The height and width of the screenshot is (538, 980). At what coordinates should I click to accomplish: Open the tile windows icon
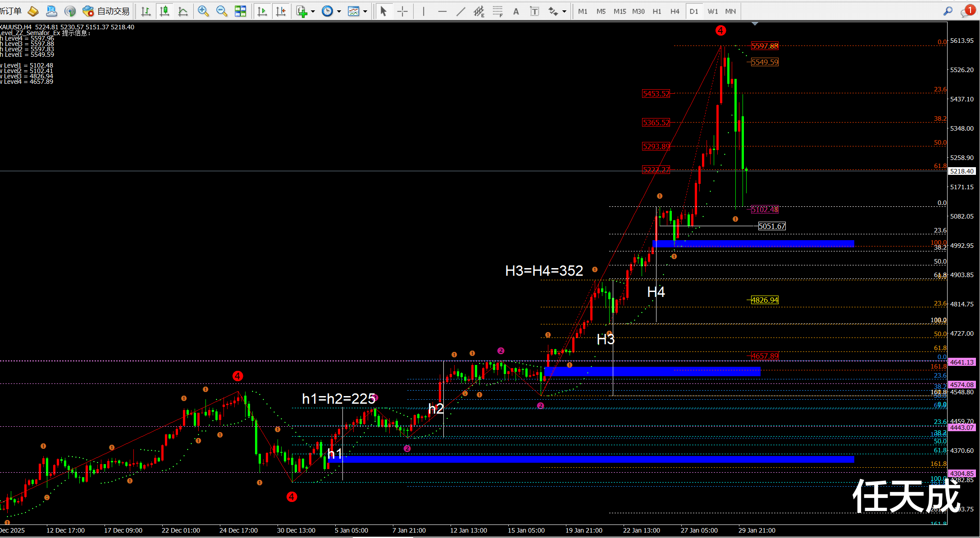(241, 11)
